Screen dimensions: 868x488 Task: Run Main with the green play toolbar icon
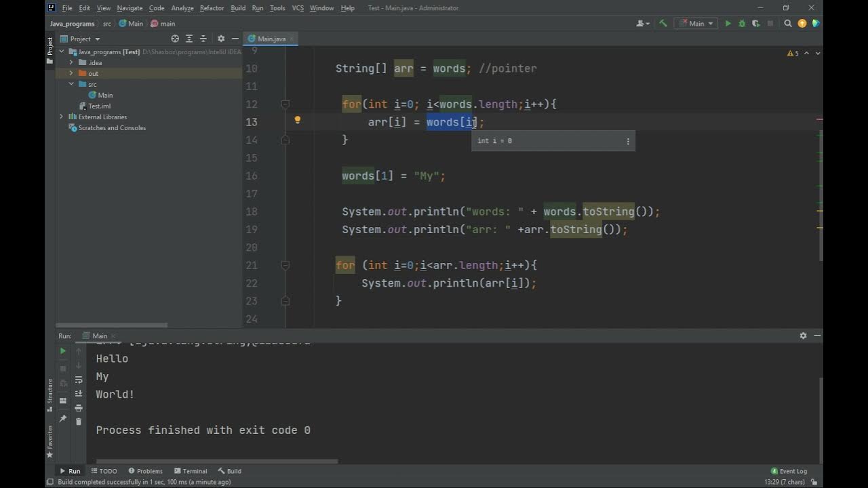pos(728,23)
